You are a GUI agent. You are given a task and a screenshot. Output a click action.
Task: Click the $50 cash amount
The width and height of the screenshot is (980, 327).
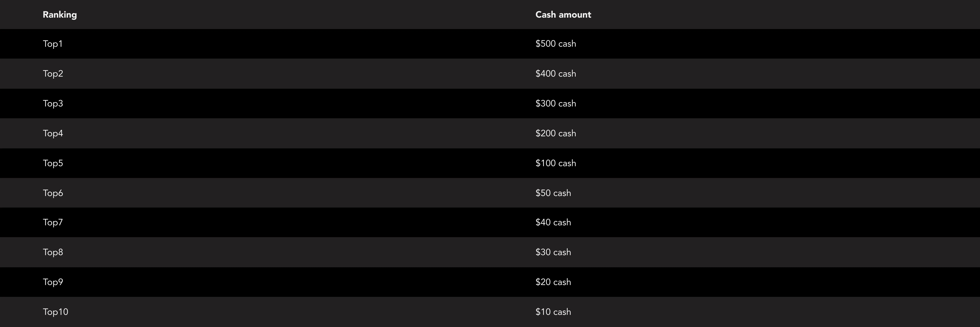[x=553, y=193]
